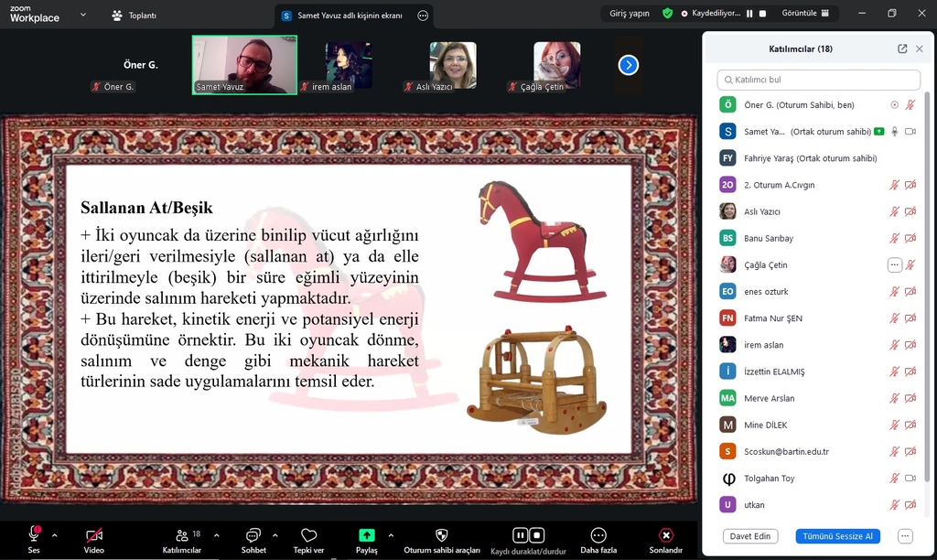The image size is (937, 560).
Task: Open Oturum sahibi araçları host tools
Action: pyautogui.click(x=442, y=535)
